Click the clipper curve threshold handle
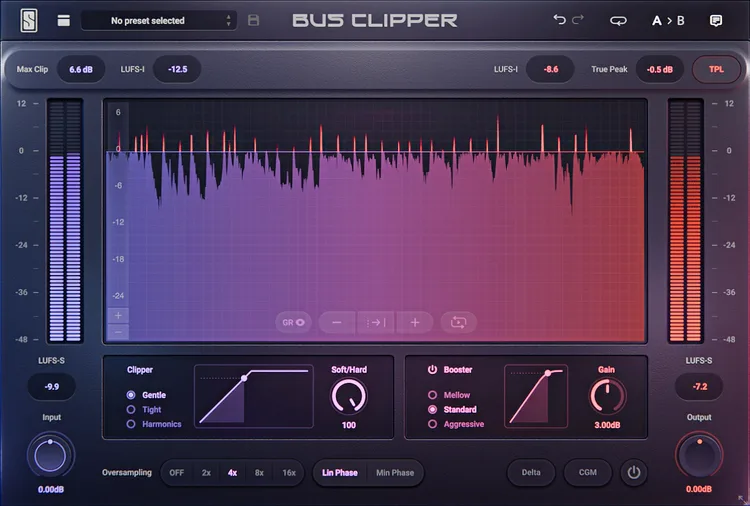The height and width of the screenshot is (506, 750). 244,378
